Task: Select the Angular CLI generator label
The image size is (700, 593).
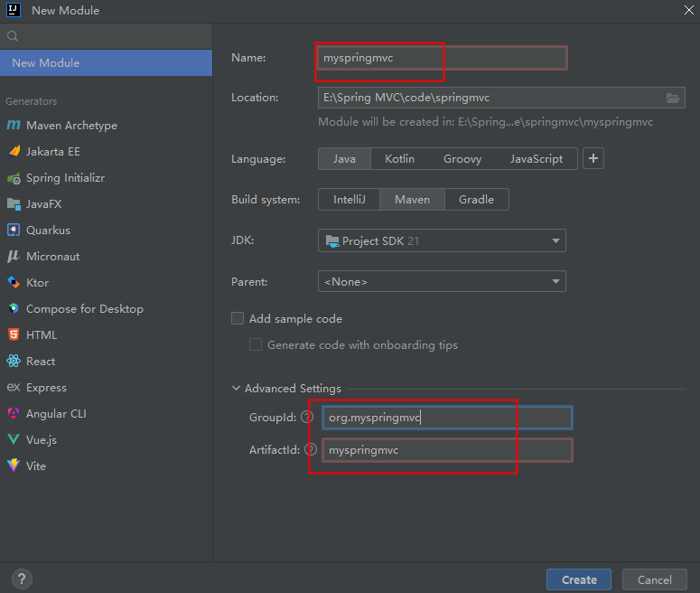Action: pos(56,414)
